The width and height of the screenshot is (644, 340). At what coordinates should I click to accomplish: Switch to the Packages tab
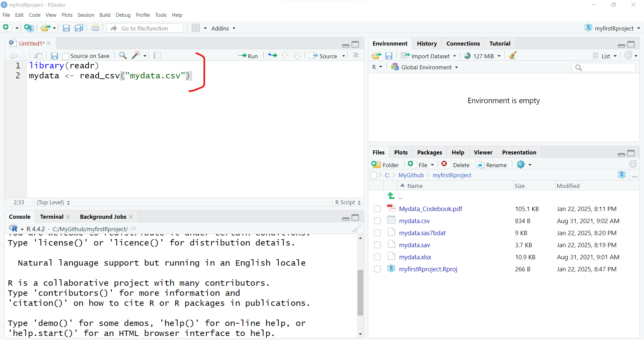(x=429, y=152)
